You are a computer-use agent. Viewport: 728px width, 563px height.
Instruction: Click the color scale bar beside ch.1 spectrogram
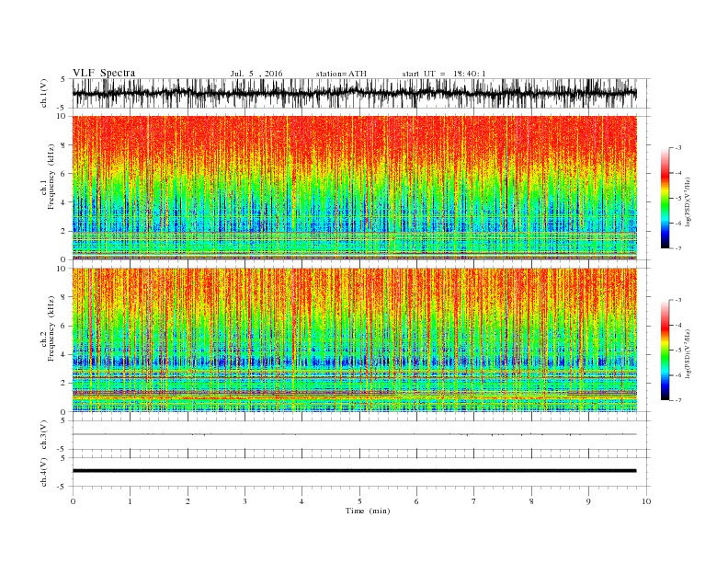pyautogui.click(x=665, y=198)
